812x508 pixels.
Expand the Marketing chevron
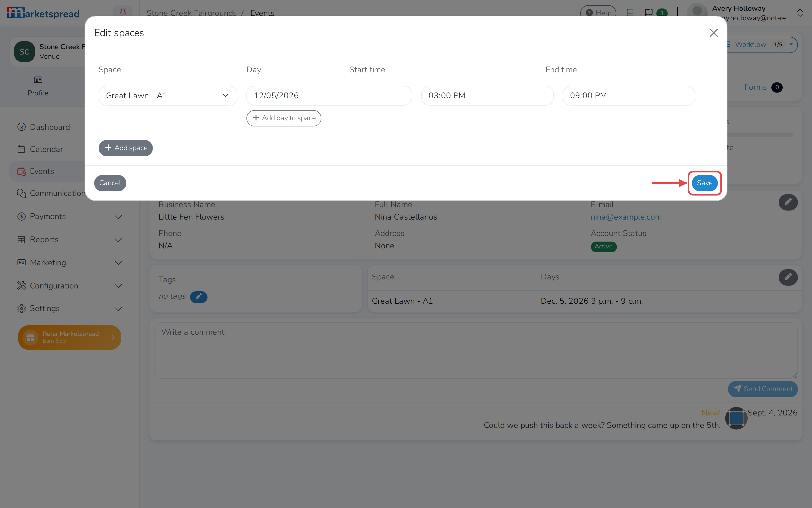tap(118, 263)
